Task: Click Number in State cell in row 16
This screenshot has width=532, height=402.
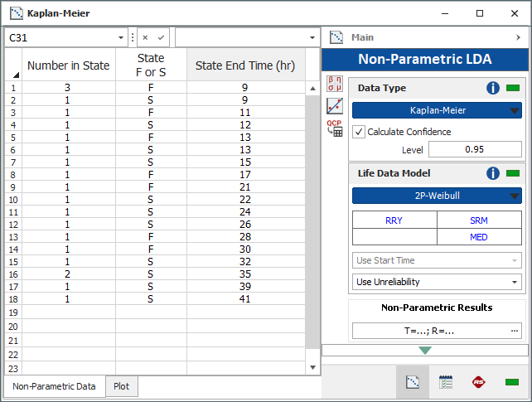Action: 69,274
